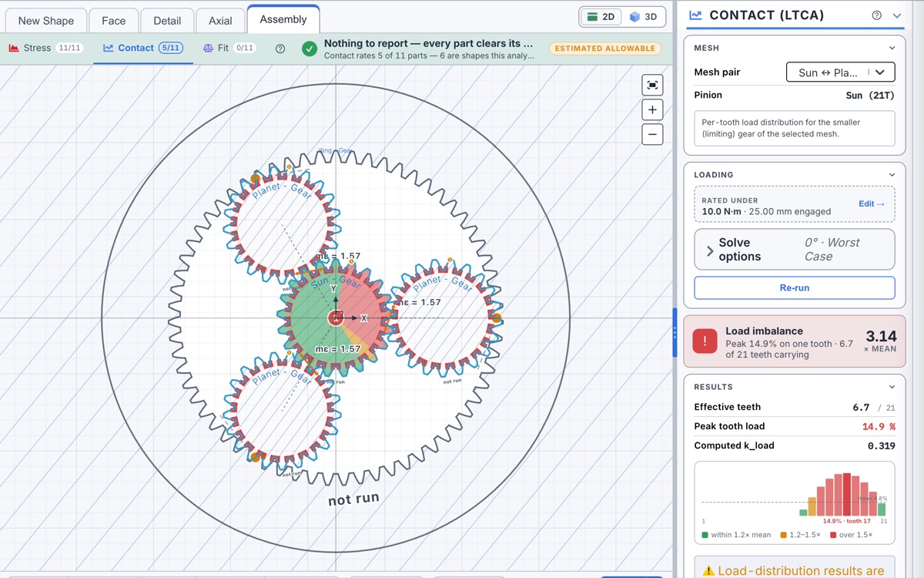The height and width of the screenshot is (578, 924).
Task: Open Contact LTCA panel help icon
Action: click(x=876, y=15)
